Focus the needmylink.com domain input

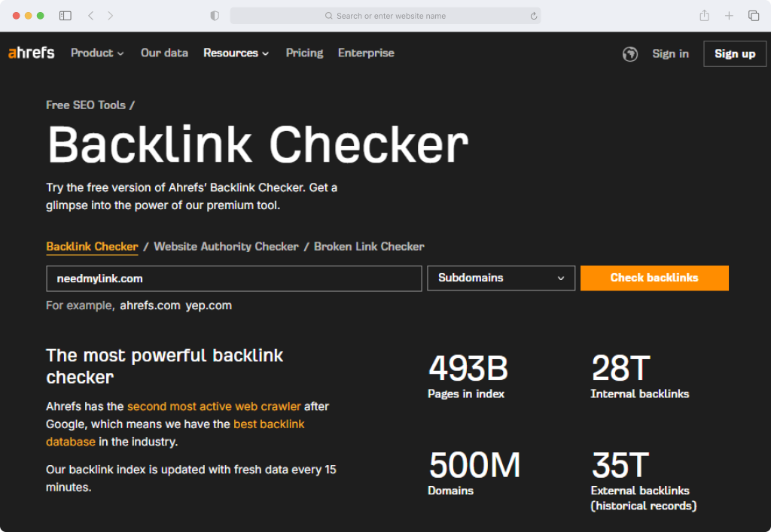coord(234,278)
